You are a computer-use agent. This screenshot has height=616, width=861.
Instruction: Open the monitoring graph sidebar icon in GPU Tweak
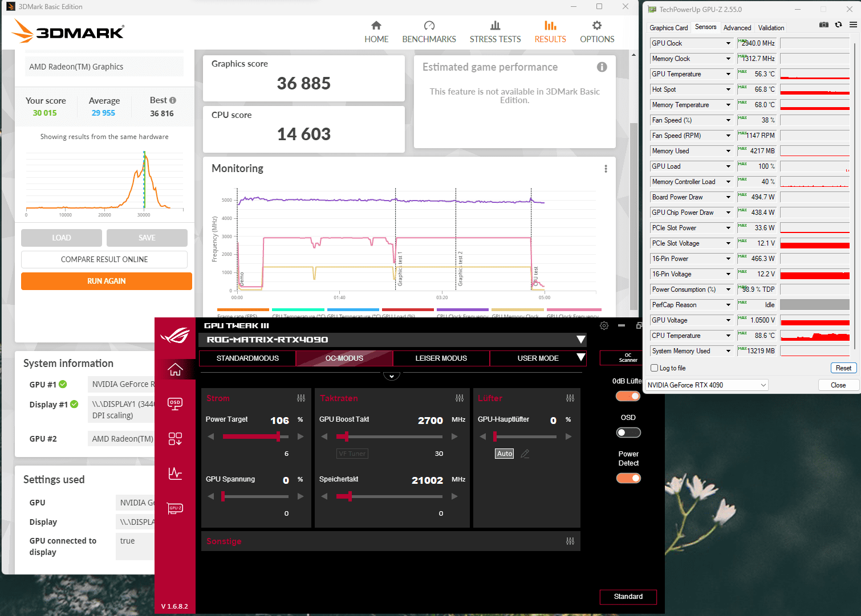point(175,473)
